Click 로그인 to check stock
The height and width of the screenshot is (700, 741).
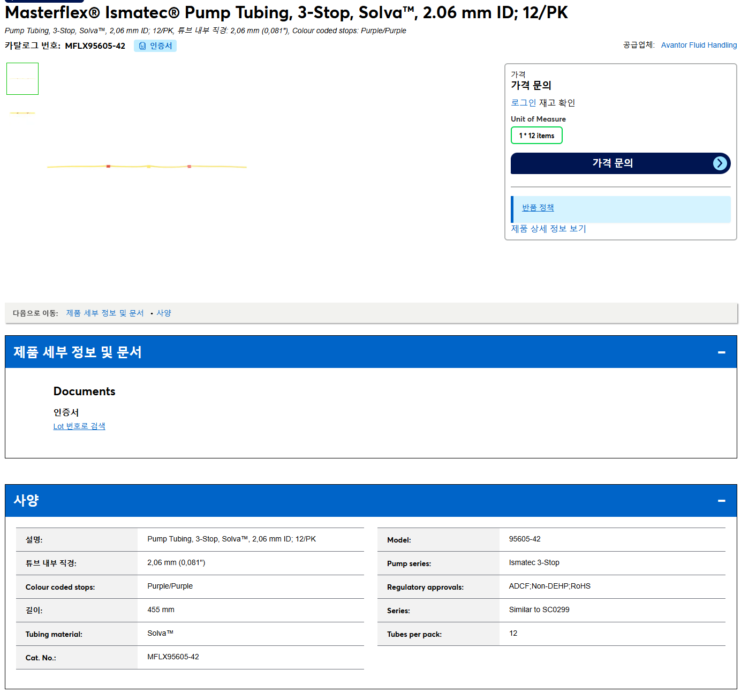point(523,103)
